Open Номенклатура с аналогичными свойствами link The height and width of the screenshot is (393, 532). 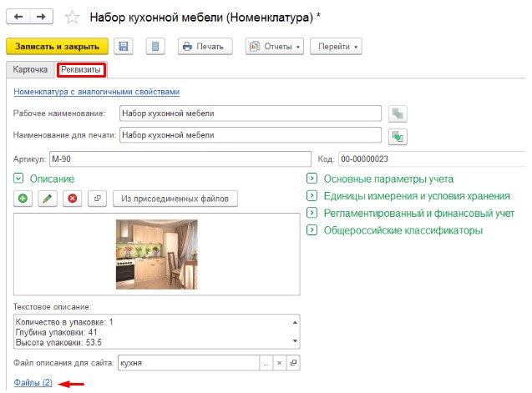pos(96,92)
